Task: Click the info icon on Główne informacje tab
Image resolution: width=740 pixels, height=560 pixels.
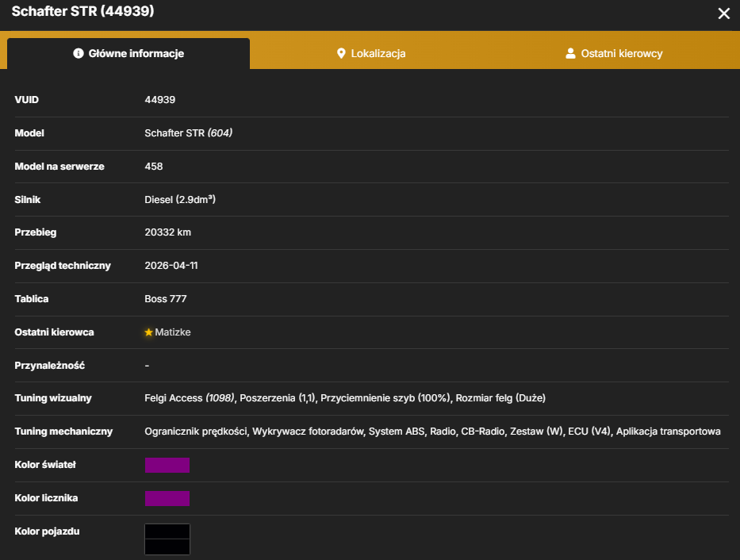Action: tap(79, 53)
